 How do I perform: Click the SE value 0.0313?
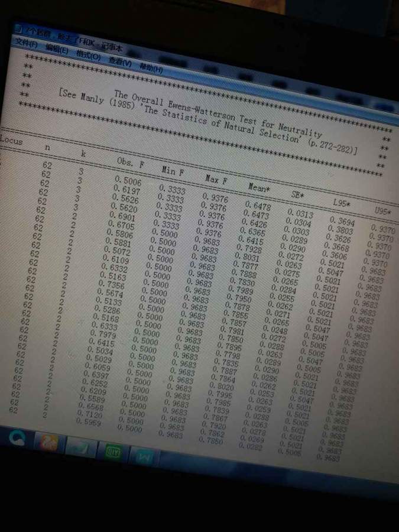pos(300,214)
